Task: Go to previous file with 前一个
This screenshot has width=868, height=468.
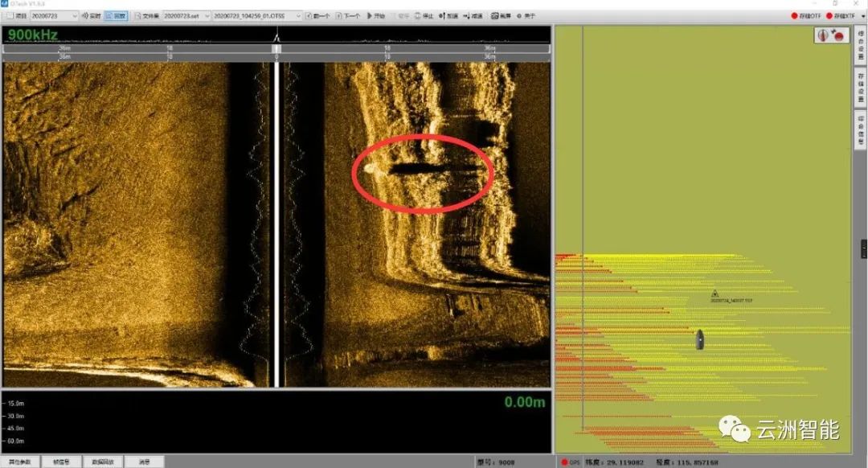Action: click(x=318, y=16)
